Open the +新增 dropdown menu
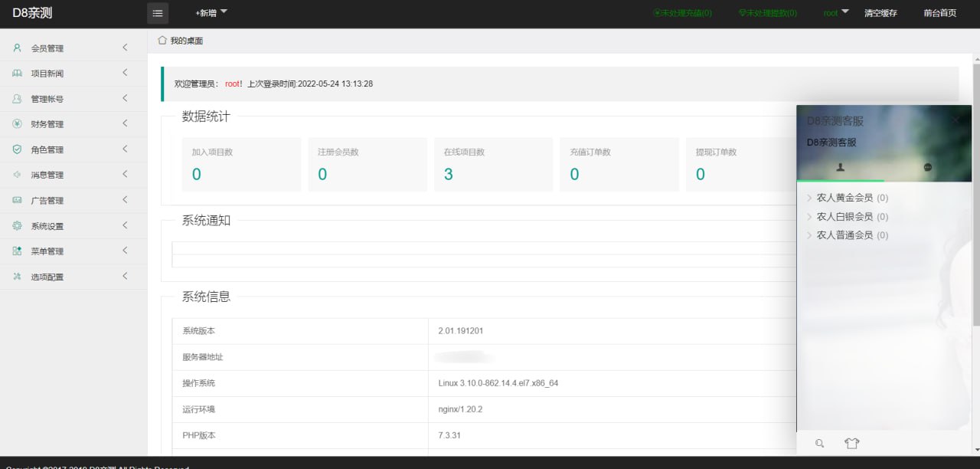The height and width of the screenshot is (469, 980). [x=211, y=13]
